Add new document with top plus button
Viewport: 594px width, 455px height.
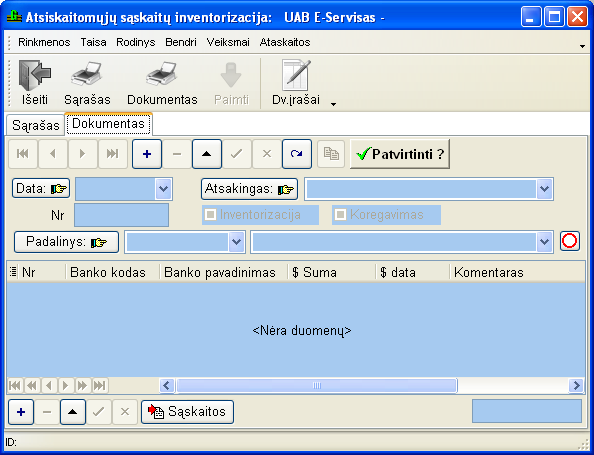click(x=147, y=154)
